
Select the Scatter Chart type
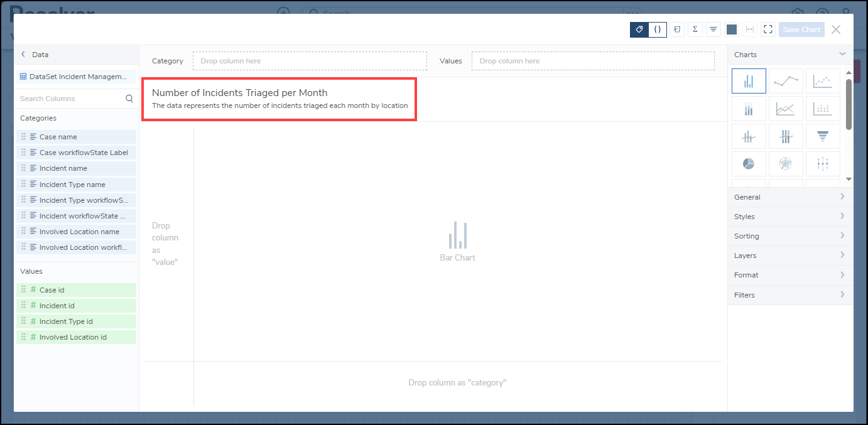pyautogui.click(x=823, y=81)
